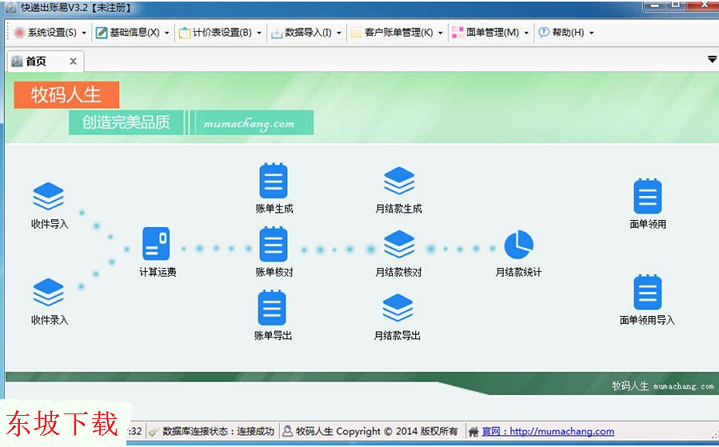The image size is (719, 447).
Task: Click the tab list arrow at right
Action: coord(711,60)
